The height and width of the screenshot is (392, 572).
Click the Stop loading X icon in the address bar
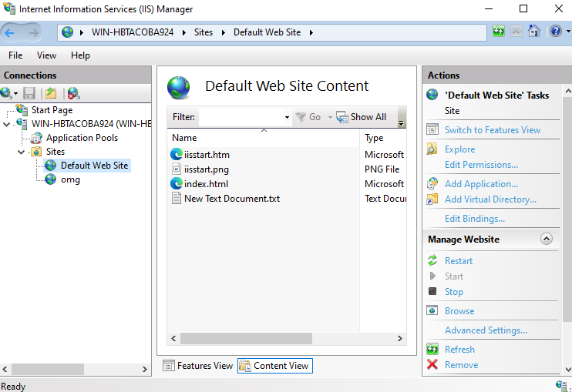point(516,31)
